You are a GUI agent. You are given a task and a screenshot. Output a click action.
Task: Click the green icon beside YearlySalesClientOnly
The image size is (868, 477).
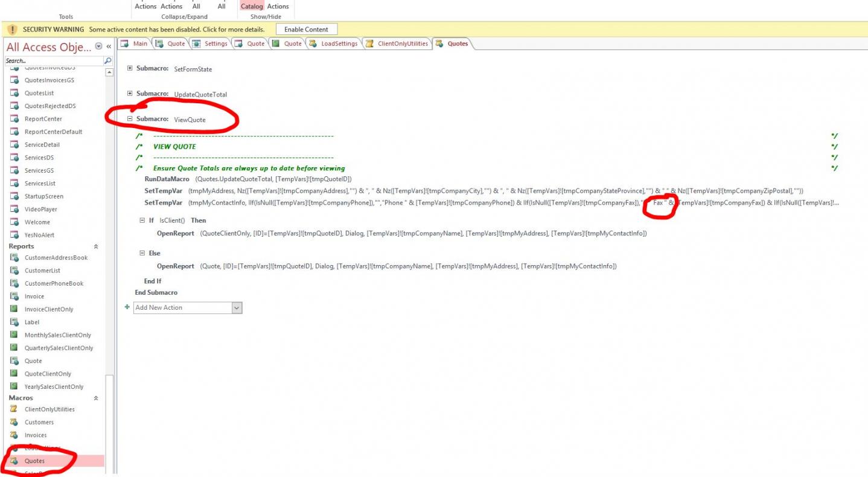point(14,386)
